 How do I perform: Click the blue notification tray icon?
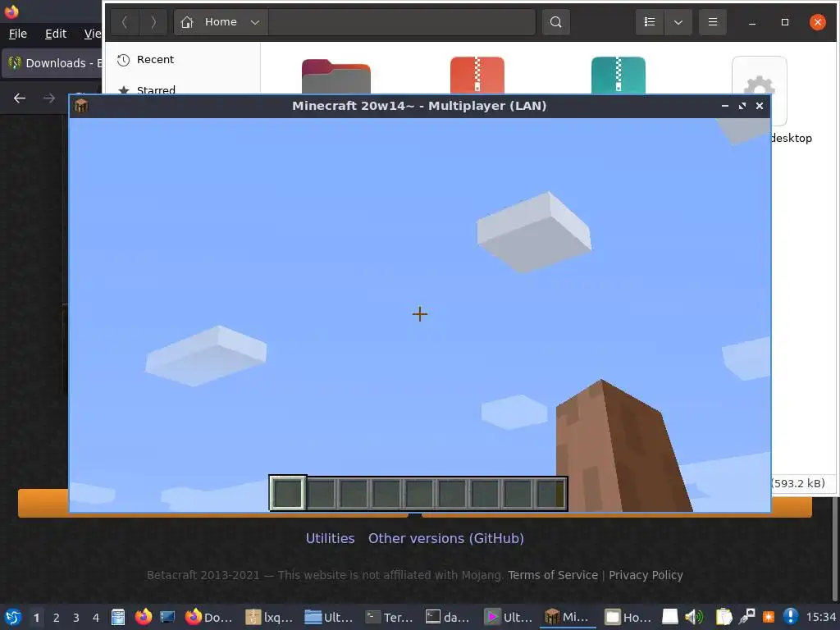(x=791, y=617)
